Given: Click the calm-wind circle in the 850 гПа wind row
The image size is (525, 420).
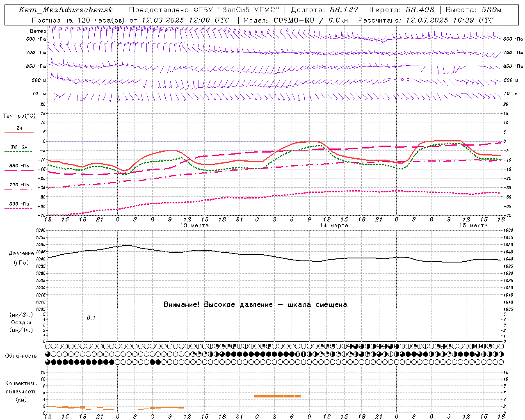Looking at the screenshot, I should (472, 66).
